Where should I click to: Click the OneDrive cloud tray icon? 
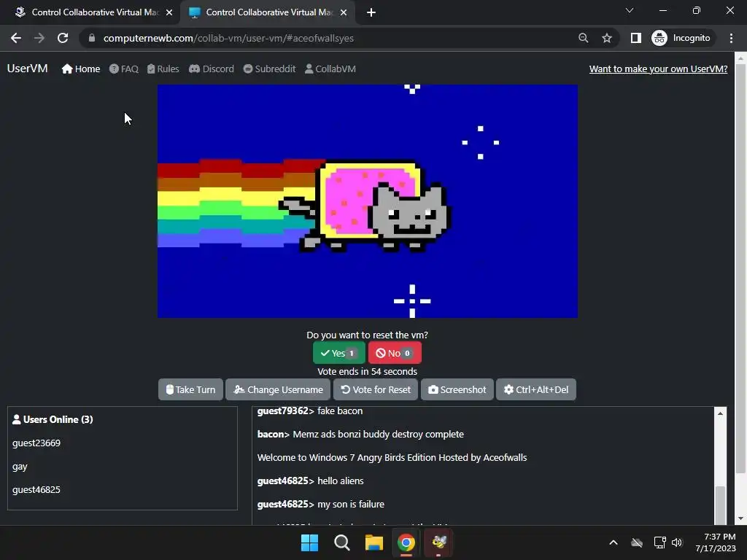pyautogui.click(x=636, y=542)
